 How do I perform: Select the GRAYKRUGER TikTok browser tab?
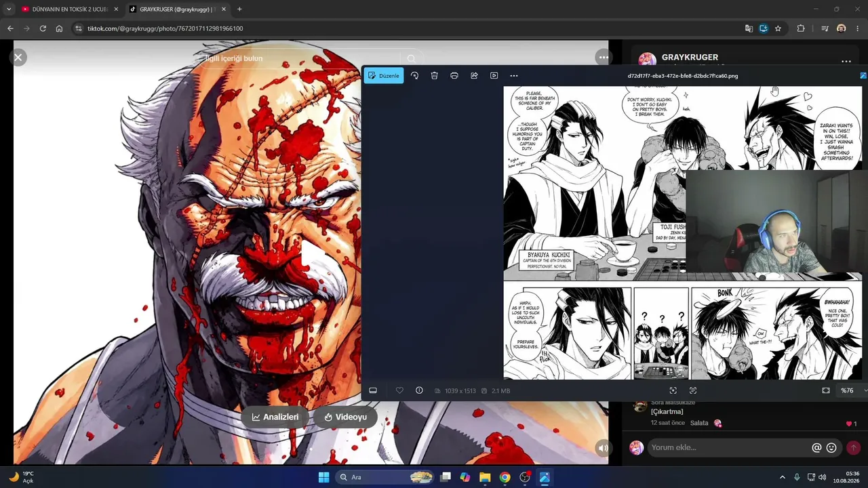[x=178, y=9]
